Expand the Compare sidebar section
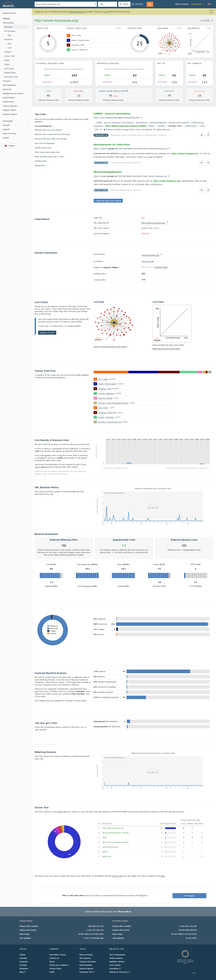Image resolution: width=216 pixels, height=980 pixels. [28, 81]
